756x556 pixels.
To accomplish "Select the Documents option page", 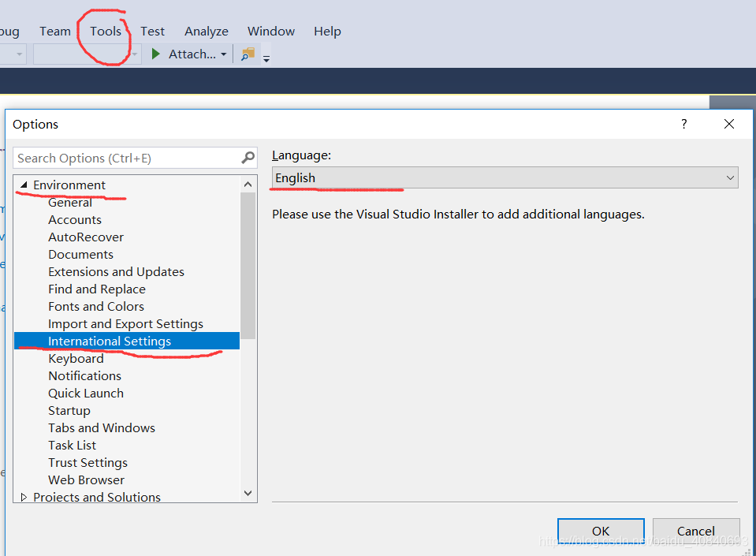I will point(80,255).
